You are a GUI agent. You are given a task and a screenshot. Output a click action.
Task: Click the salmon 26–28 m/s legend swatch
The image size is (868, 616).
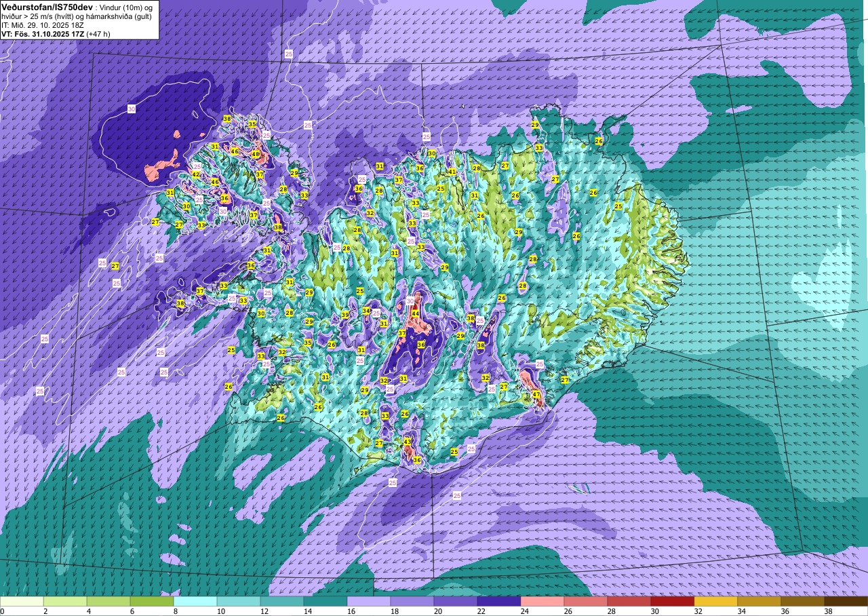click(x=586, y=601)
